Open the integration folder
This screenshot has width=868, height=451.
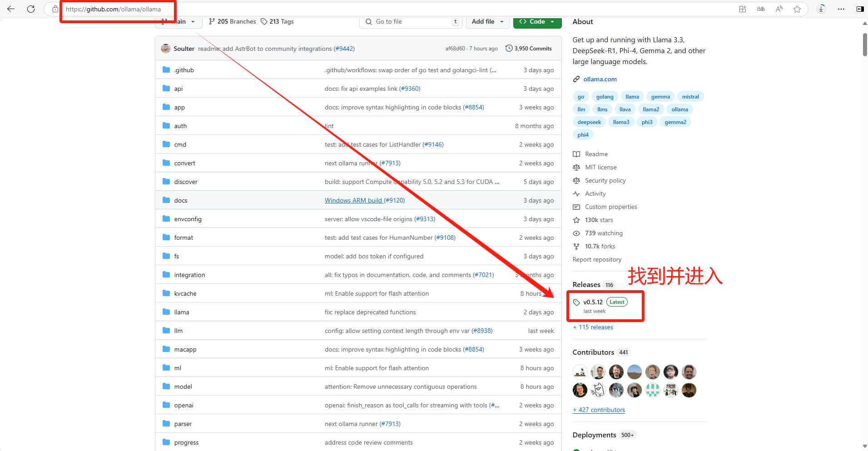[x=189, y=275]
